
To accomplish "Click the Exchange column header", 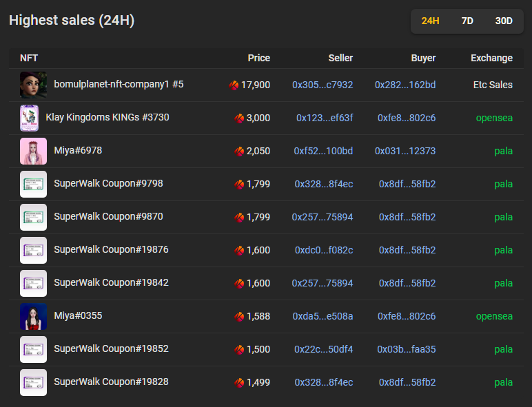I will (491, 59).
